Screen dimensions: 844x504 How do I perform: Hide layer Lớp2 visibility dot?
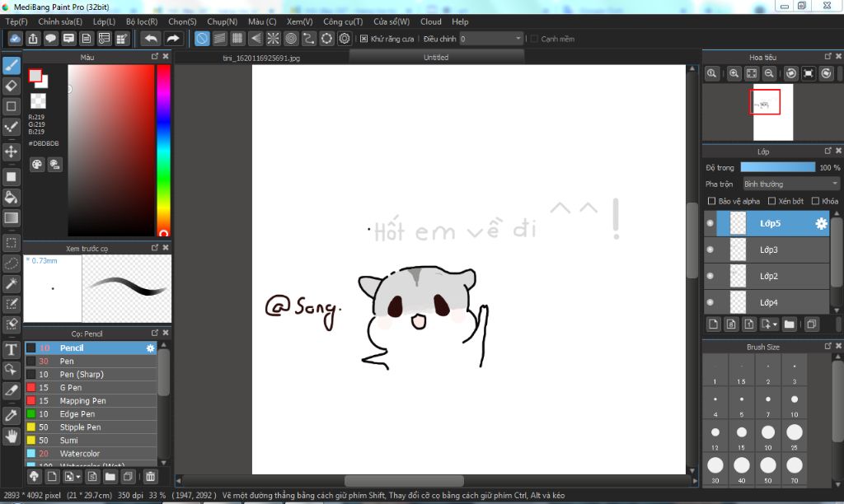coord(710,276)
